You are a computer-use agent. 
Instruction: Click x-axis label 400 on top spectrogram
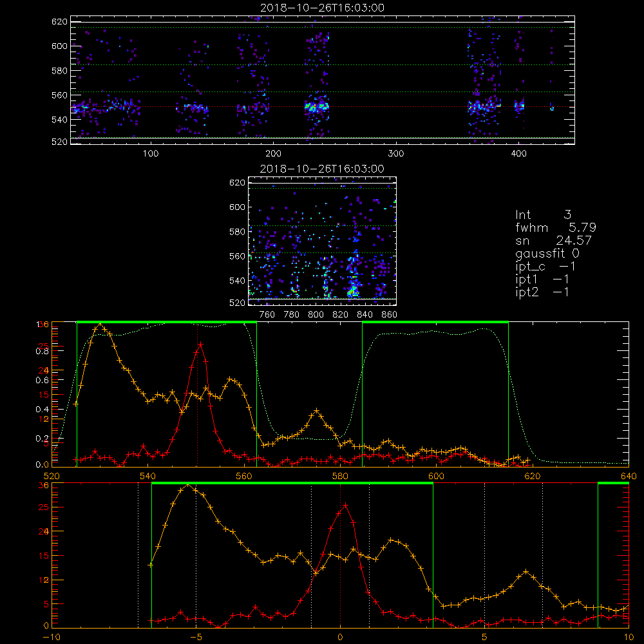[x=518, y=154]
